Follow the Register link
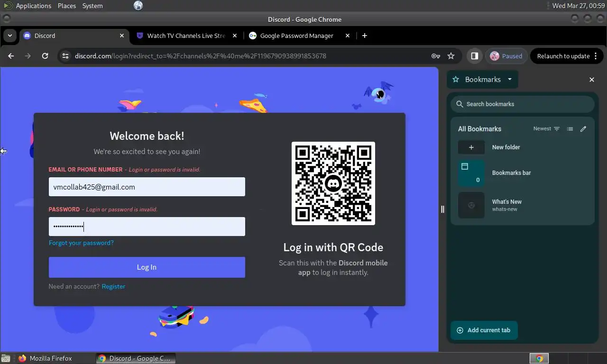The height and width of the screenshot is (364, 607). 113,286
